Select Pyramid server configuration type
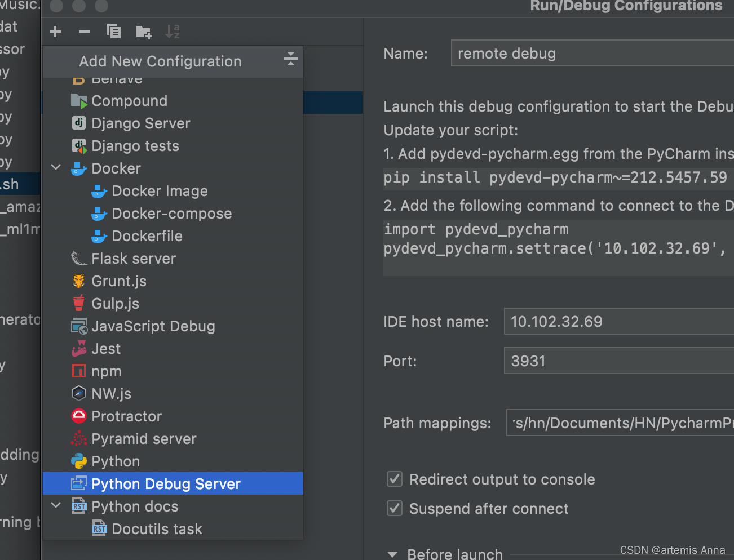Screen dimensions: 734x560 pos(173,439)
